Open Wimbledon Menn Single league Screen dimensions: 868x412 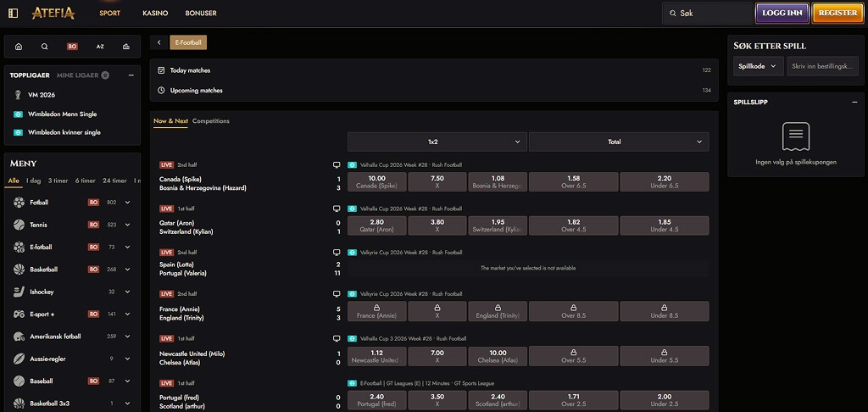tap(63, 114)
